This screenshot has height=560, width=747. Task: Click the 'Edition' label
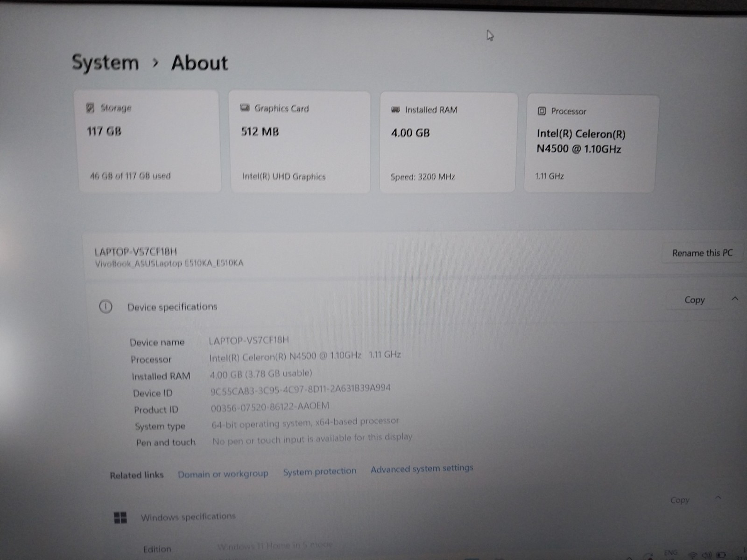click(x=157, y=549)
